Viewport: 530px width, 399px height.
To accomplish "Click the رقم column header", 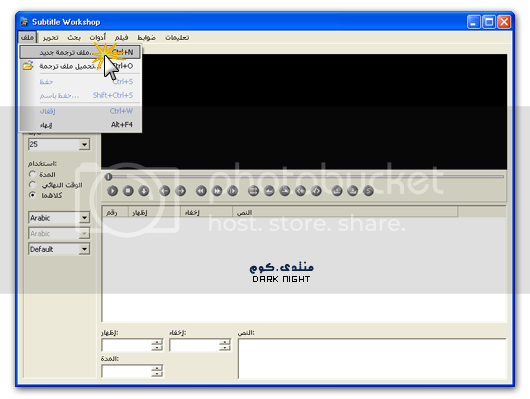I will point(115,212).
